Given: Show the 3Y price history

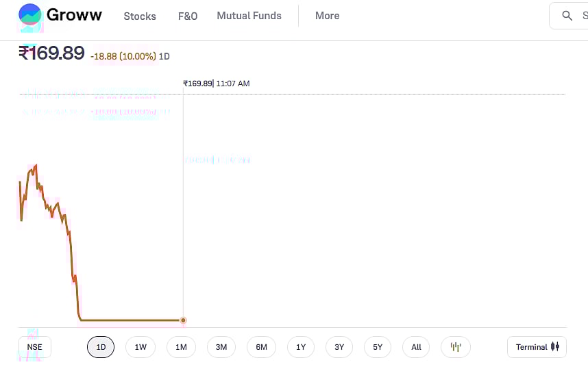Looking at the screenshot, I should [339, 347].
